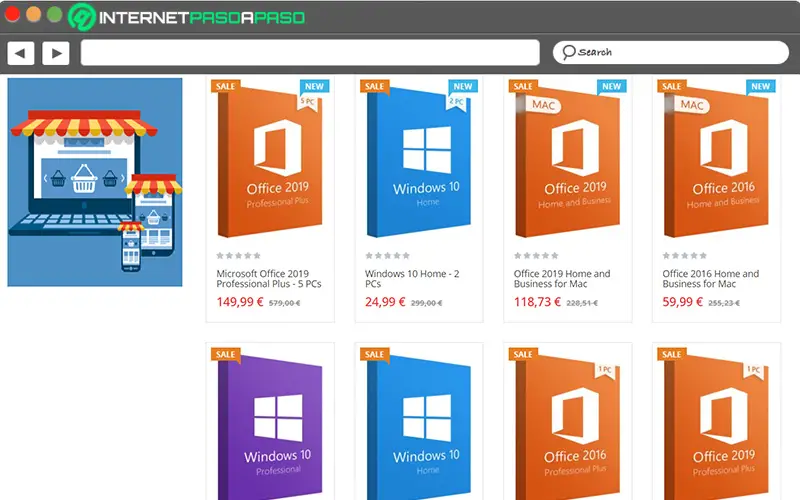The height and width of the screenshot is (500, 800).
Task: Click 'Office 2019 Home and Business for Mac' title
Action: tap(562, 279)
